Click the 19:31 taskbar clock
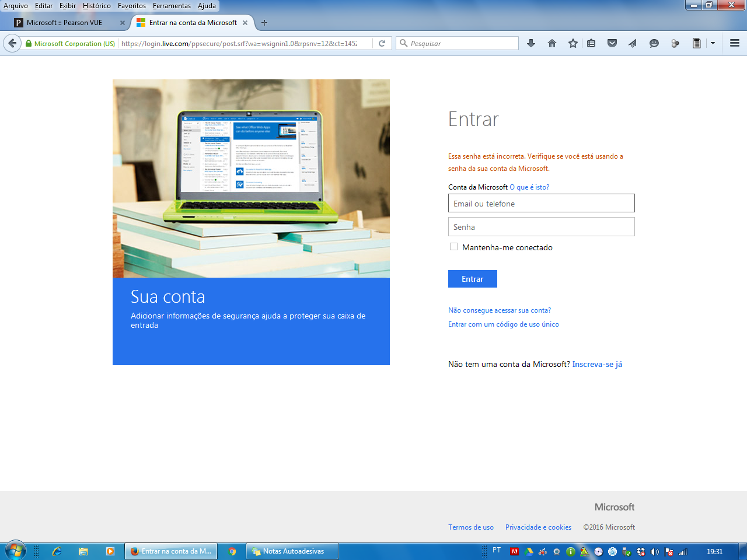The width and height of the screenshot is (747, 560). coord(714,551)
